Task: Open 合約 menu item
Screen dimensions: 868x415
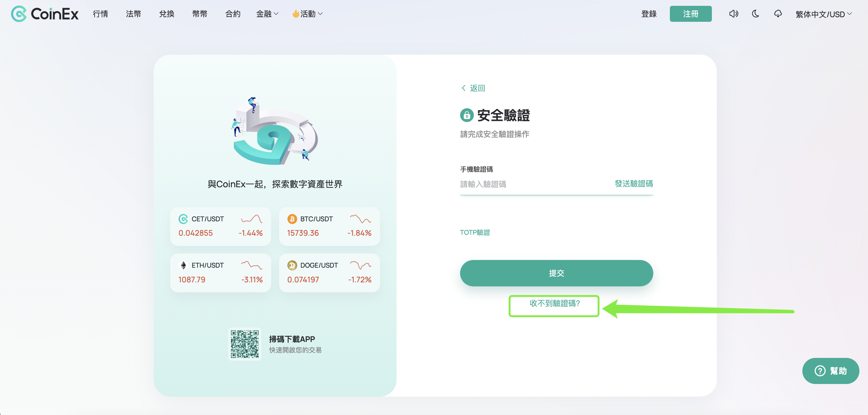Action: coord(233,14)
